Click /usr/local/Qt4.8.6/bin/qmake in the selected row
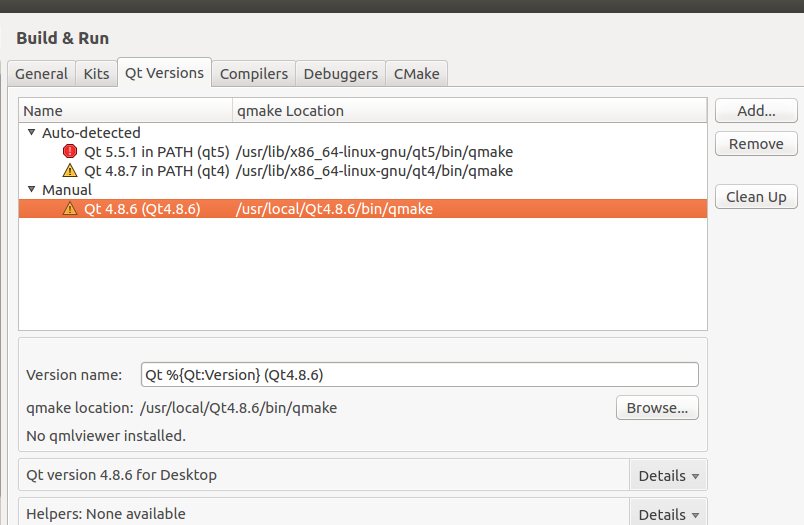The width and height of the screenshot is (804, 525). [334, 209]
